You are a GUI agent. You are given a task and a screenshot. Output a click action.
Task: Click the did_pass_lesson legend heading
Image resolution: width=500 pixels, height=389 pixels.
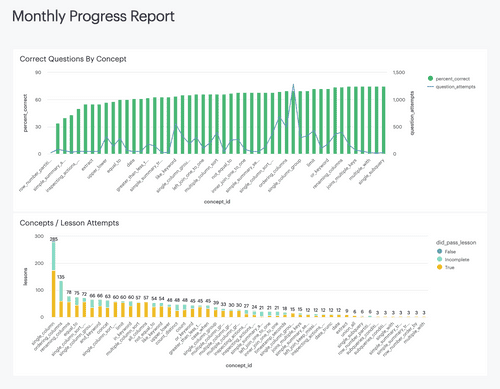coord(456,243)
